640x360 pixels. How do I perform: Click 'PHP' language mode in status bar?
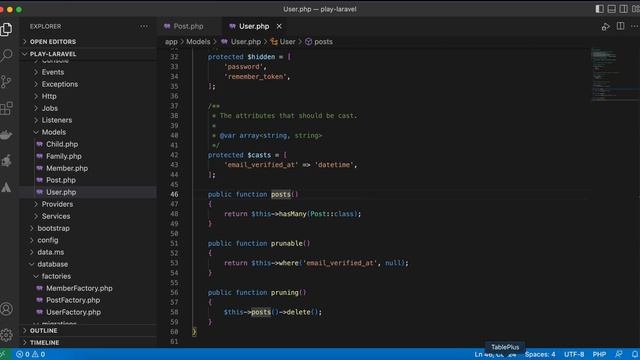pos(599,354)
